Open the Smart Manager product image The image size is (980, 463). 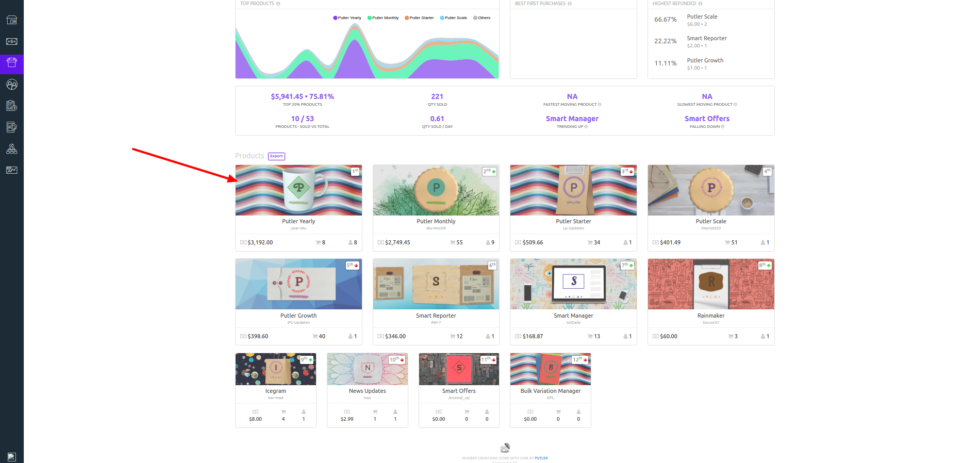(x=573, y=284)
